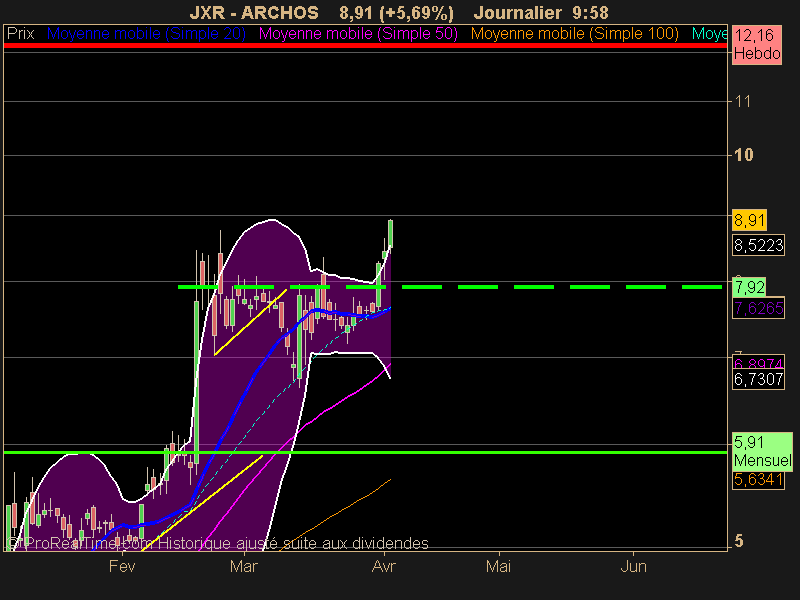Screen dimensions: 800x600
Task: Click the 'Mai' month label on time axis
Action: pos(498,566)
